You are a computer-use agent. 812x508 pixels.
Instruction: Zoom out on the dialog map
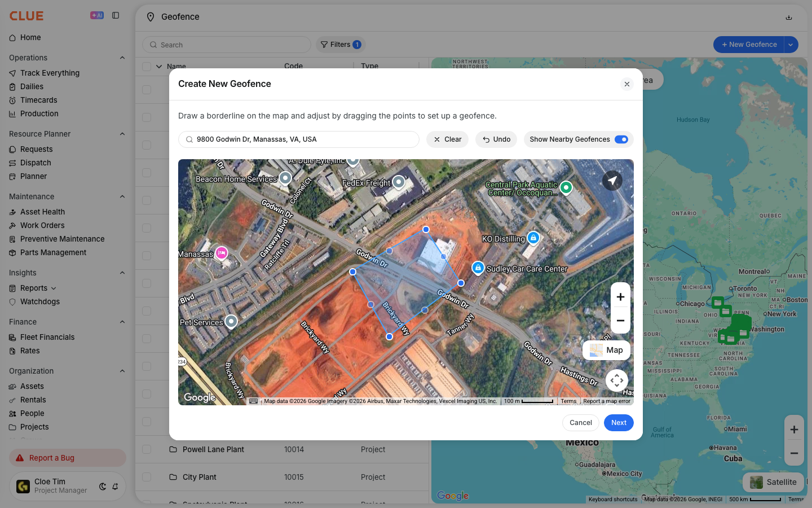pos(620,321)
